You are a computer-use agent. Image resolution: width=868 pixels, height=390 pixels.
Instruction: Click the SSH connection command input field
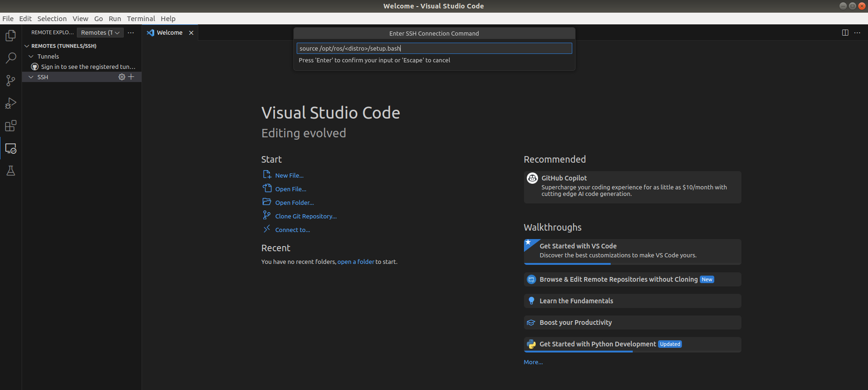(x=434, y=48)
